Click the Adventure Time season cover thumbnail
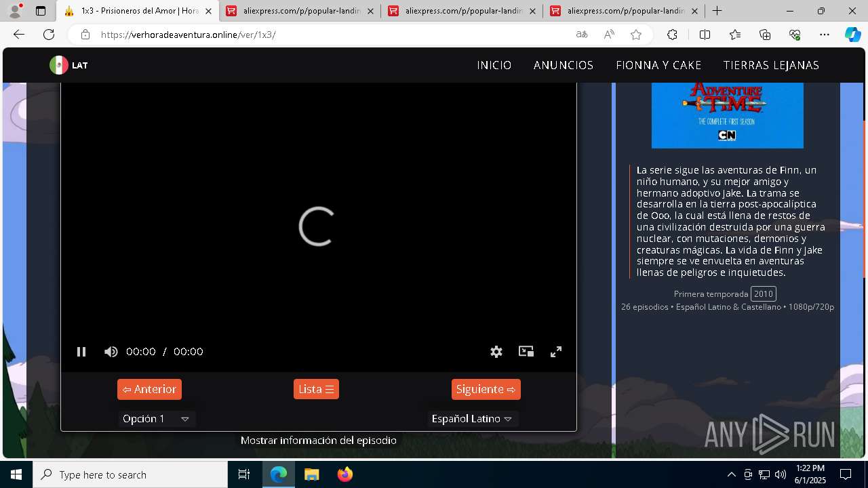This screenshot has width=868, height=488. point(728,115)
